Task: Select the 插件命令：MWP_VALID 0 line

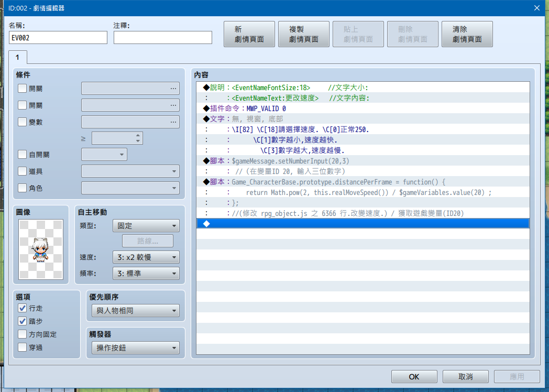Action: coord(363,108)
